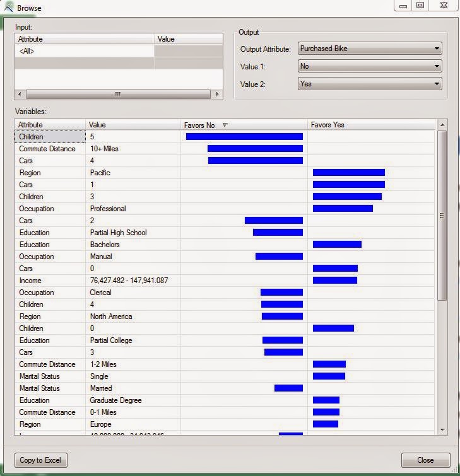Click the Variables Attribute column header

coord(50,125)
